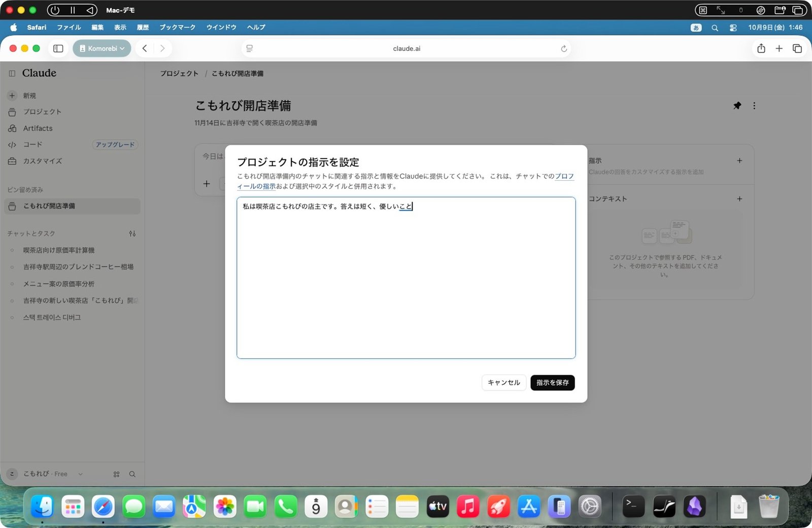Add instructions with the 指示 plus icon
This screenshot has height=528, width=812.
(739, 160)
